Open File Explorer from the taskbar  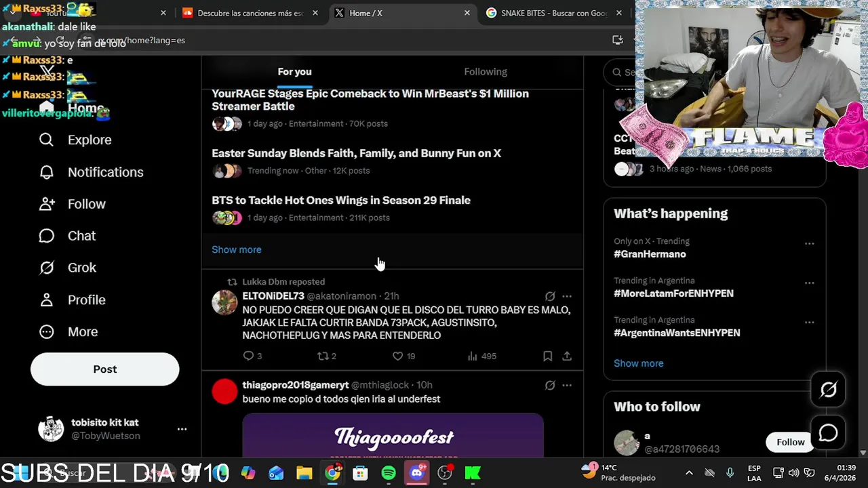coord(304,473)
